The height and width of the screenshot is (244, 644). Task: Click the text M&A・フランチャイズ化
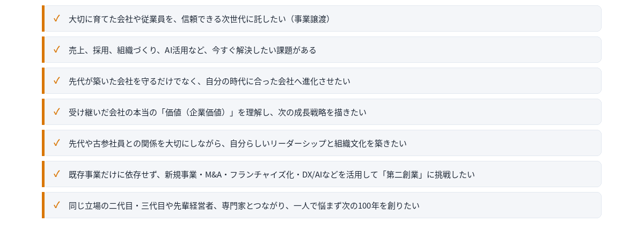[250, 174]
